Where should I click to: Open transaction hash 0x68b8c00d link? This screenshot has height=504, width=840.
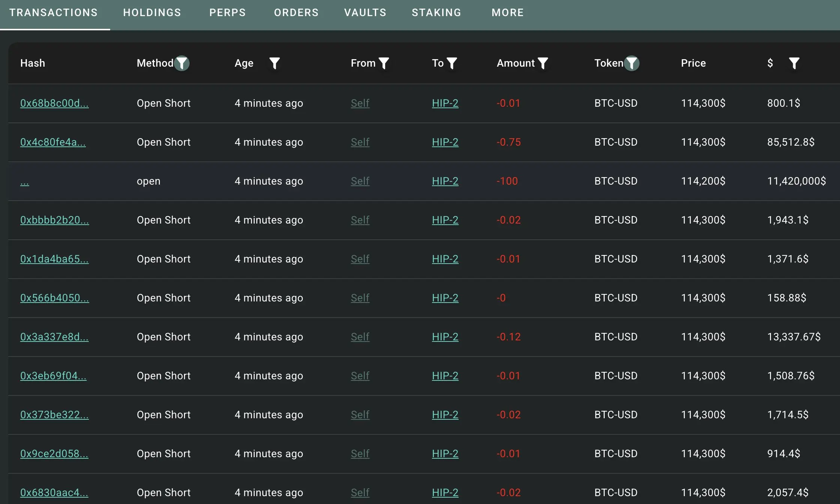point(54,103)
